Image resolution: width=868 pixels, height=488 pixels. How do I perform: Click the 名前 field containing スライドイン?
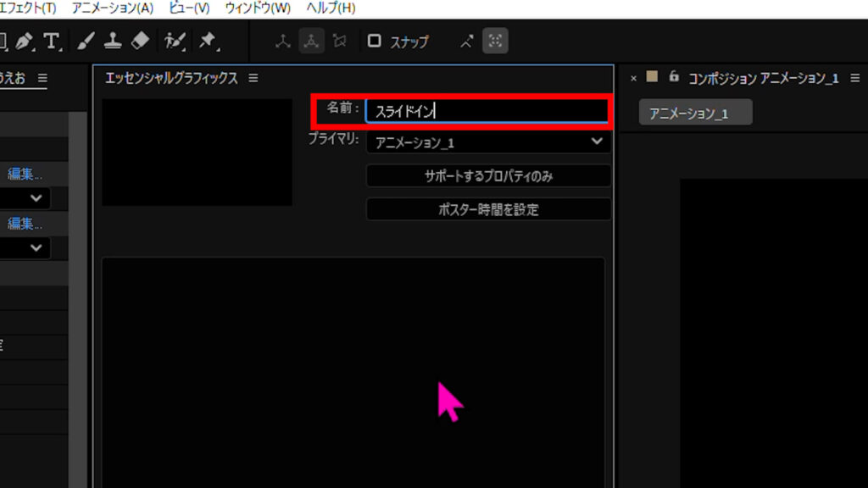(487, 110)
